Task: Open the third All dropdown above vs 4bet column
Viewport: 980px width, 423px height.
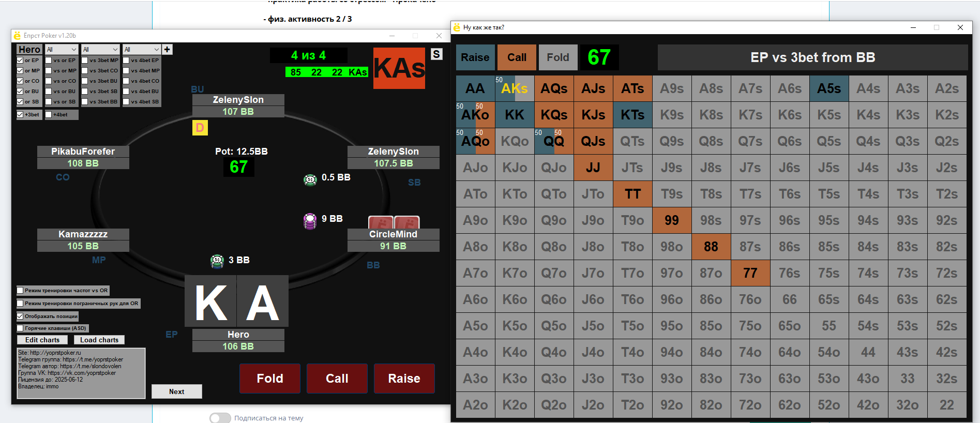Action: pos(142,50)
